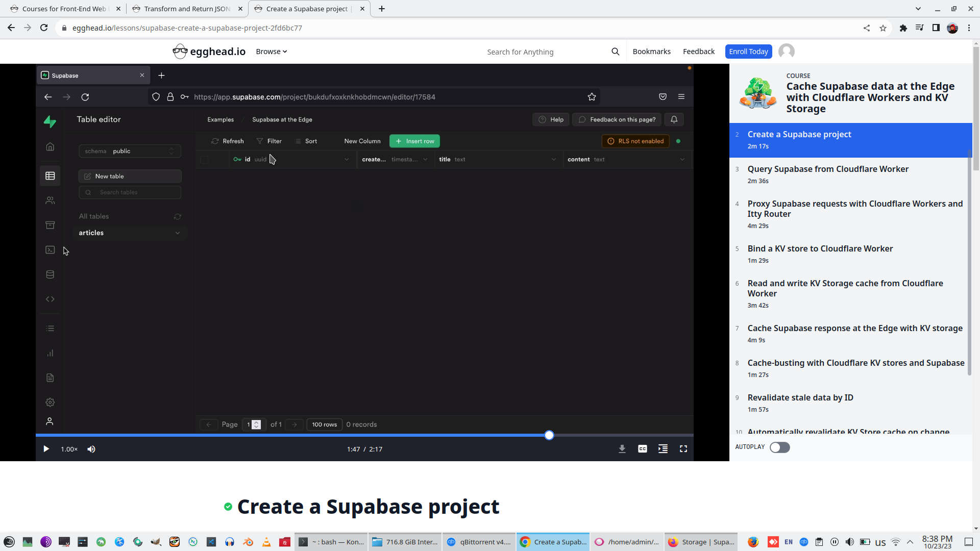The height and width of the screenshot is (551, 980).
Task: Toggle closed captions CC icon
Action: pos(643,449)
